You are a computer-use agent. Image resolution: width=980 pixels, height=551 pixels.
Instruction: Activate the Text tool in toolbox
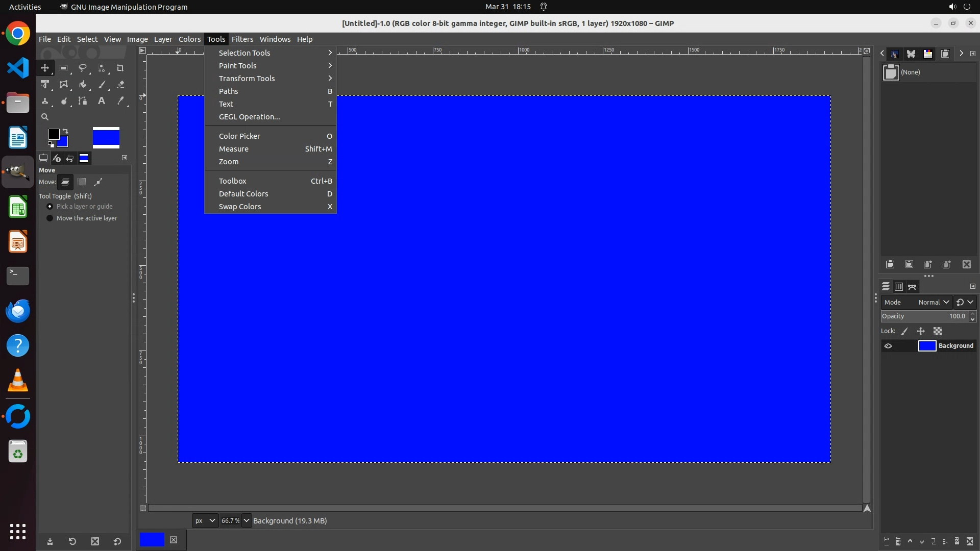(x=101, y=101)
